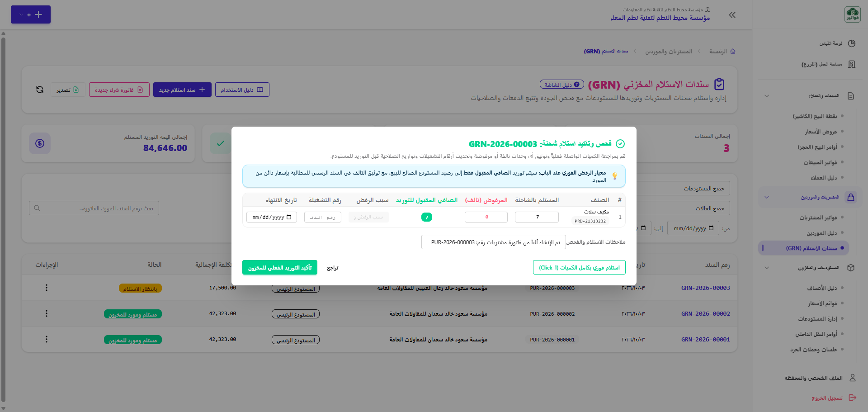Open دليل الموردين menu item
868x412 pixels.
[x=822, y=233]
